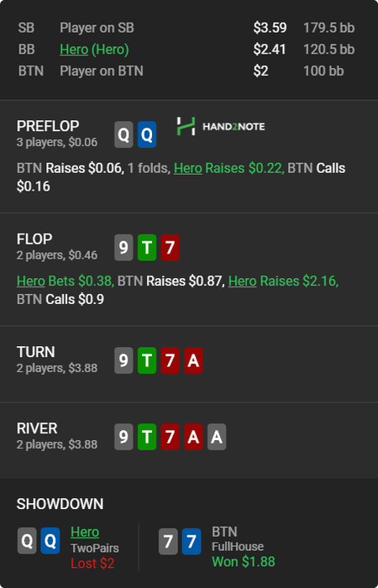Viewport: 378px width, 588px height.
Task: Click Player on BTN row
Action: tap(186, 71)
